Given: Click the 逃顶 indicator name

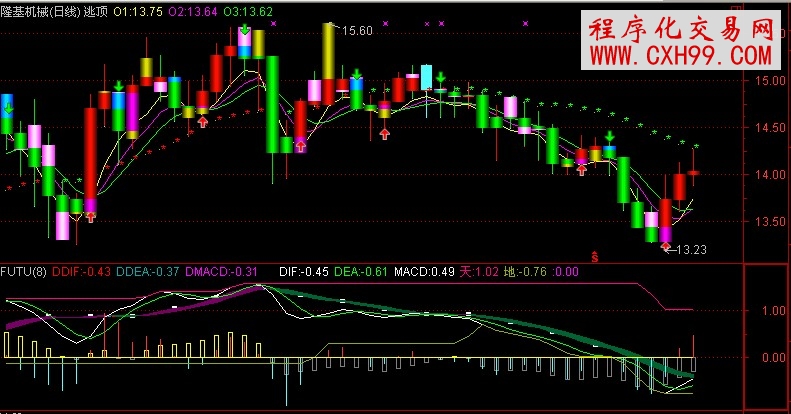Looking at the screenshot, I should pos(95,10).
